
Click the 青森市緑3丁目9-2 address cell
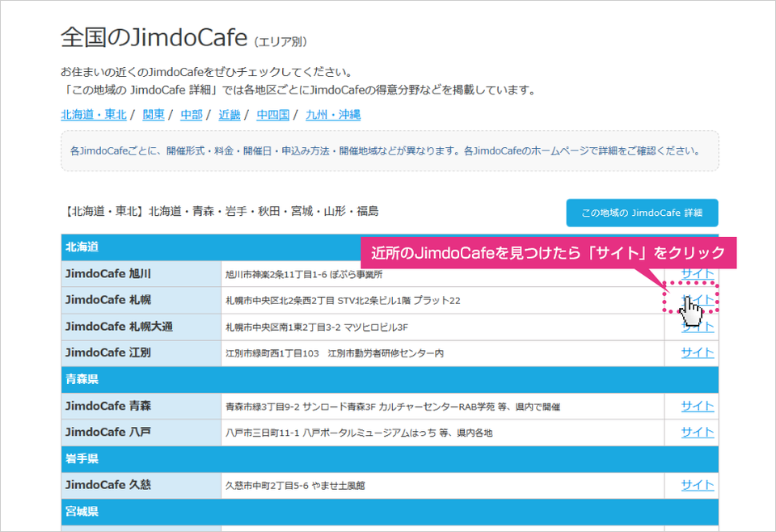click(442, 407)
